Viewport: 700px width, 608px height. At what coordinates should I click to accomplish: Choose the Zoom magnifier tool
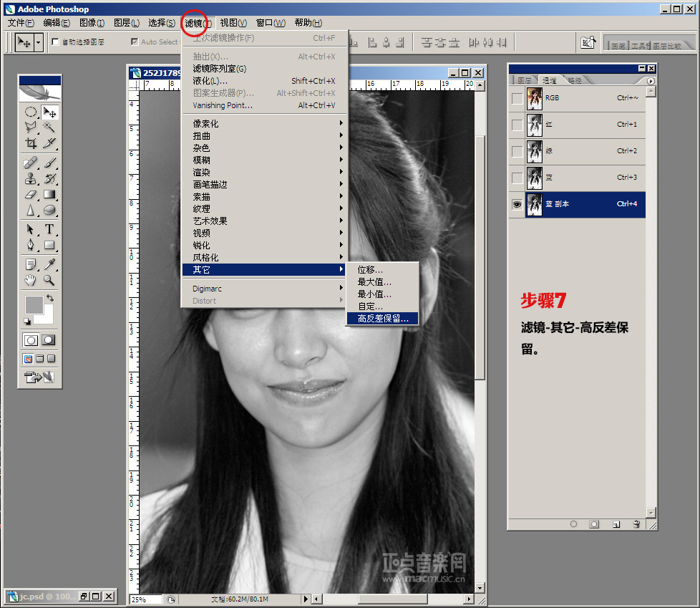point(49,280)
